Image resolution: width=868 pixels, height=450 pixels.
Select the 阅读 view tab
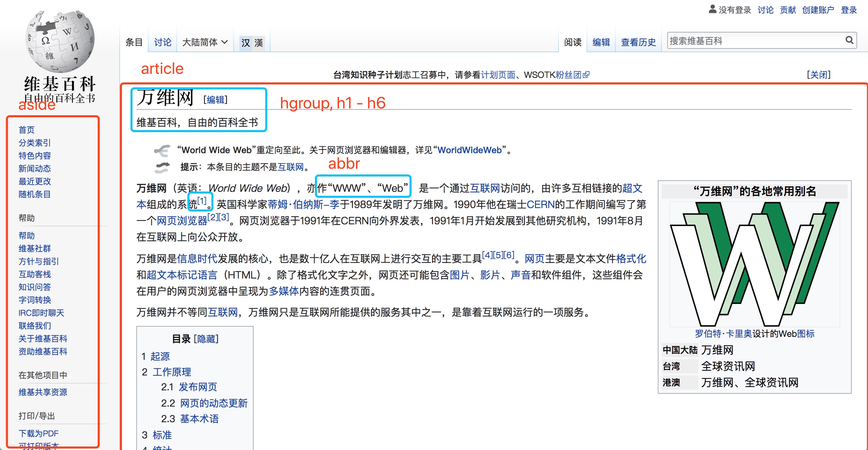pos(573,42)
